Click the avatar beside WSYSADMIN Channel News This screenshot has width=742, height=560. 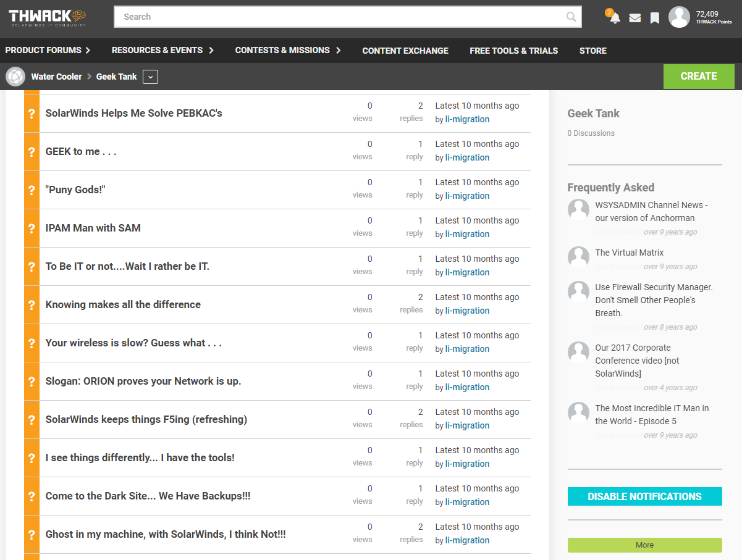point(578,209)
